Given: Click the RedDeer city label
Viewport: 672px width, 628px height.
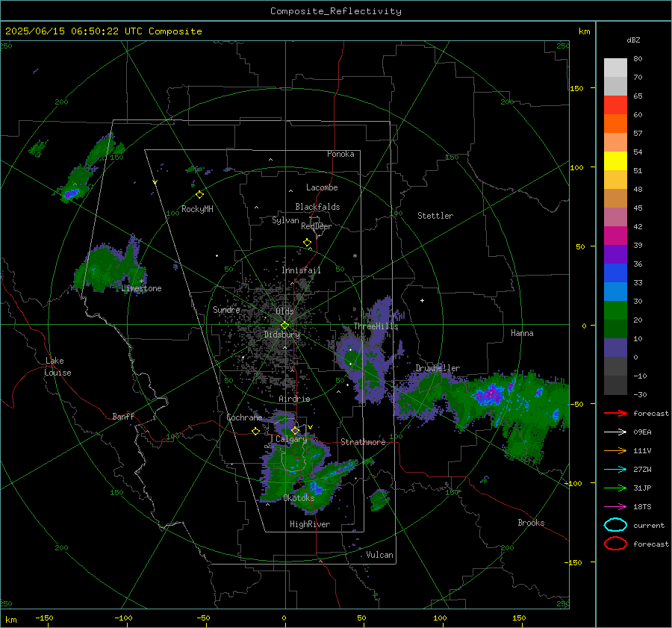Looking at the screenshot, I should (x=317, y=226).
